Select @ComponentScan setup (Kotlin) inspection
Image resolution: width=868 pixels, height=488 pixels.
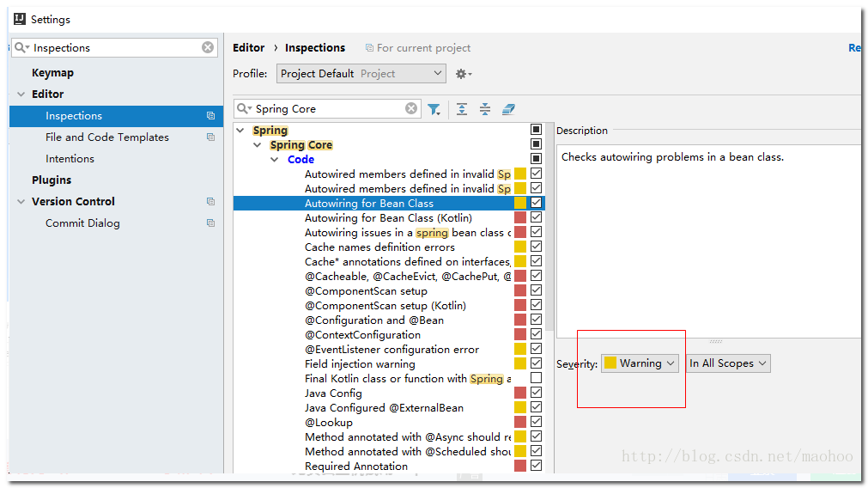(385, 305)
